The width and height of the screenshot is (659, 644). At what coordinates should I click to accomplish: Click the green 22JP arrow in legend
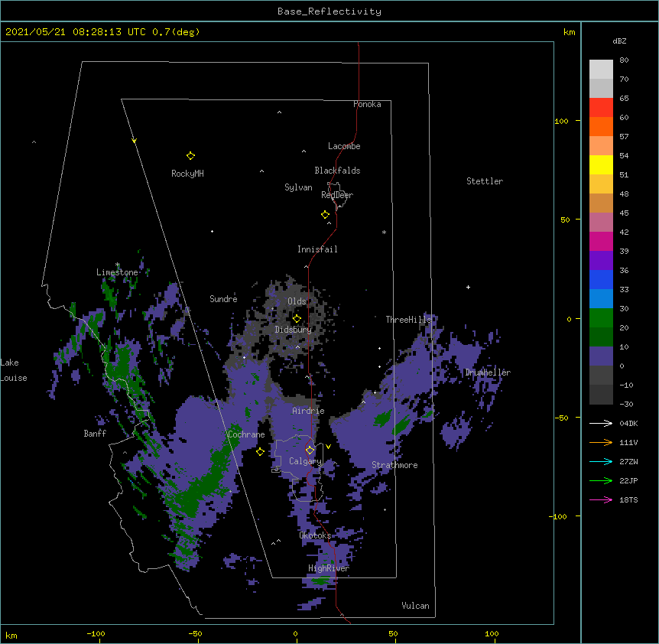[x=601, y=480]
